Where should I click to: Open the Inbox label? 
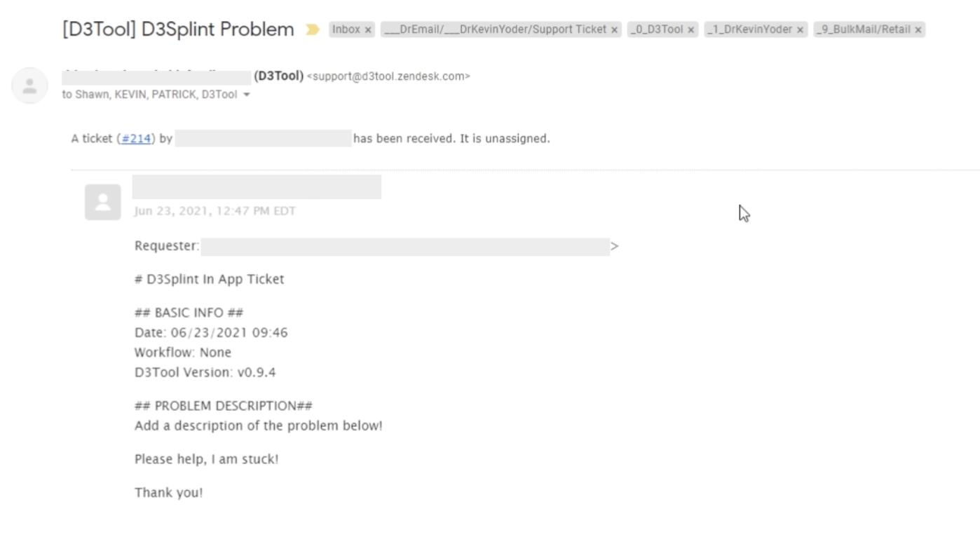pos(346,29)
